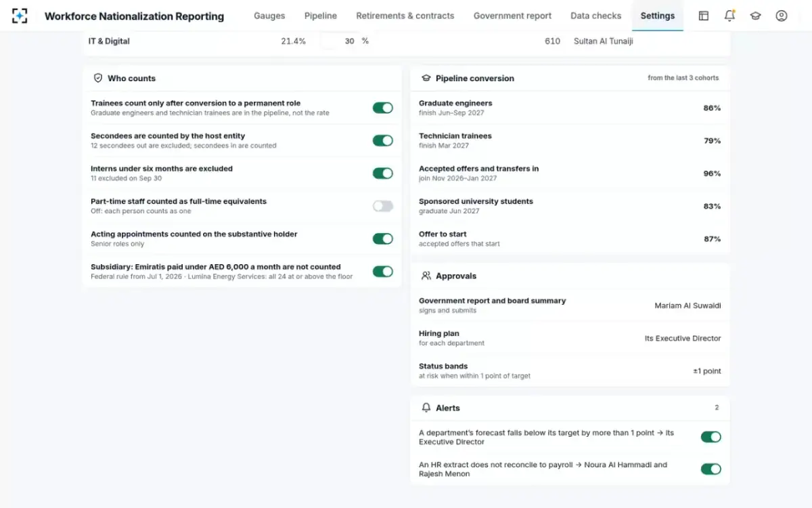This screenshot has height=508, width=812.
Task: Click the Graduate engineers 86% rate
Action: 712,108
